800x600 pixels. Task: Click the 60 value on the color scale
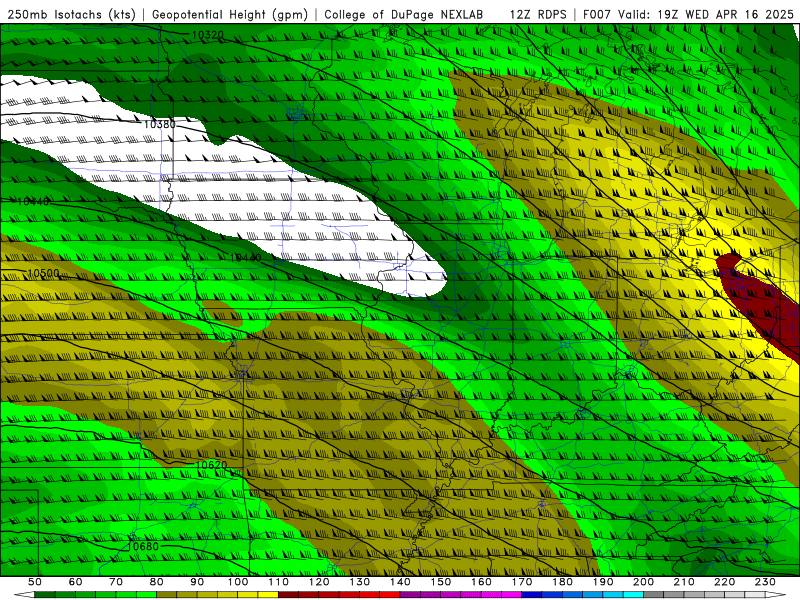[x=75, y=582]
